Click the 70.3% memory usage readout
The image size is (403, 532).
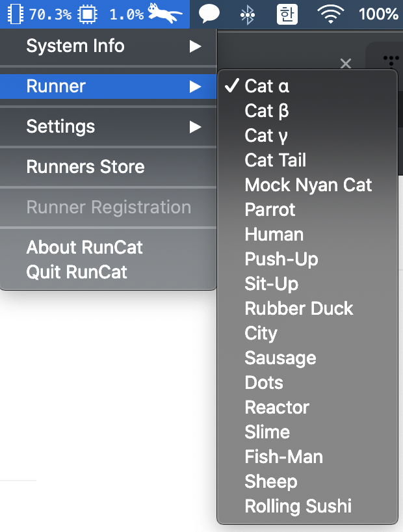(50, 14)
